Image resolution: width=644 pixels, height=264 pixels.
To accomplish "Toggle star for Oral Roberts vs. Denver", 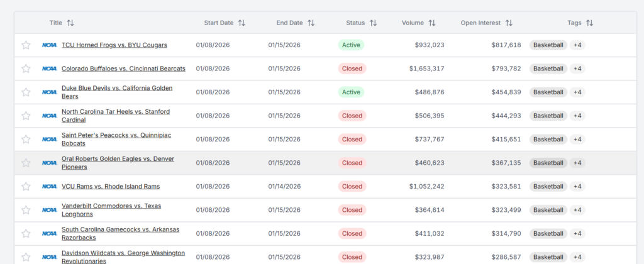I will (26, 163).
